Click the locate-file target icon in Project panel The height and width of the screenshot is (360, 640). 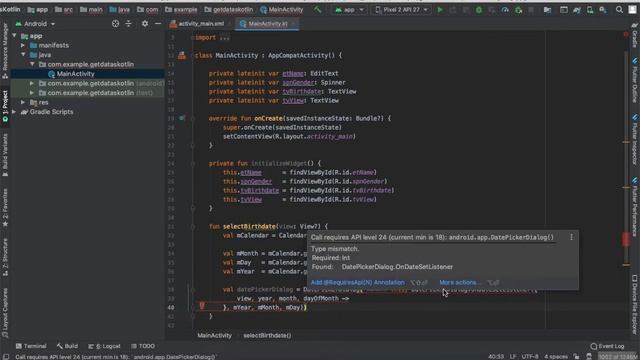(x=116, y=24)
